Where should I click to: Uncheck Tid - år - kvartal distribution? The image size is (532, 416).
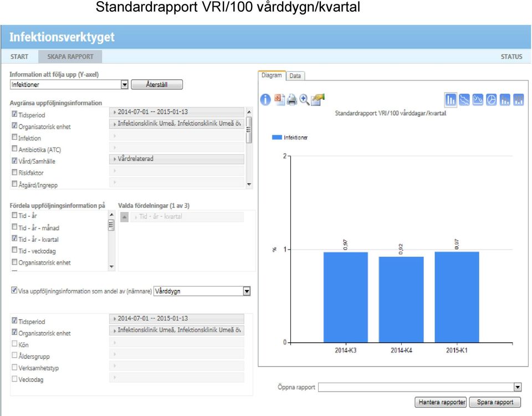pyautogui.click(x=14, y=239)
